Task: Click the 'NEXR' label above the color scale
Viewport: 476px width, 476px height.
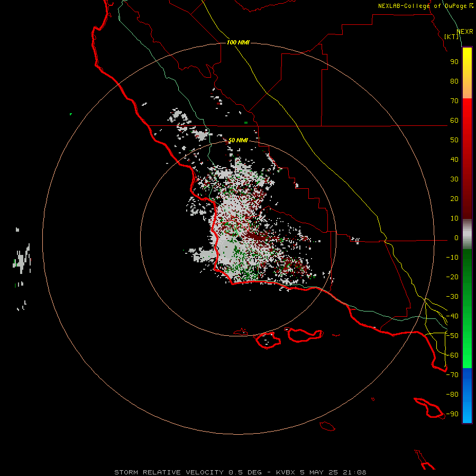Action: 465,32
